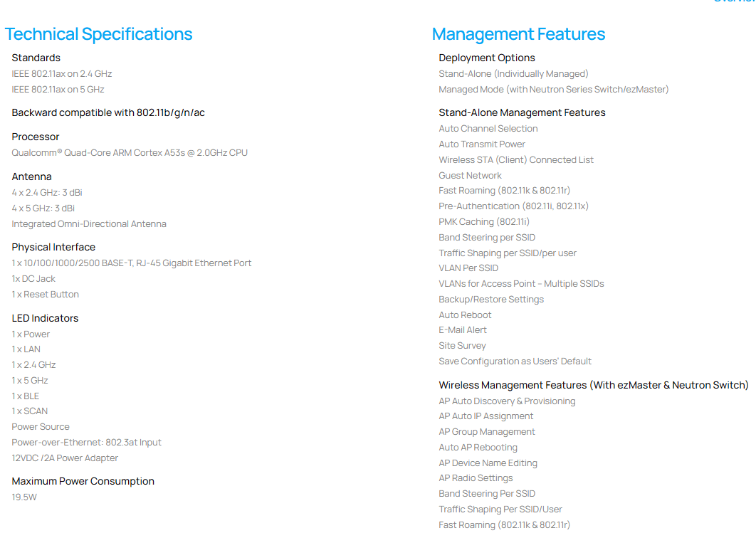Image resolution: width=756 pixels, height=533 pixels.
Task: Click the 1 x Reset Button text
Action: coord(45,295)
